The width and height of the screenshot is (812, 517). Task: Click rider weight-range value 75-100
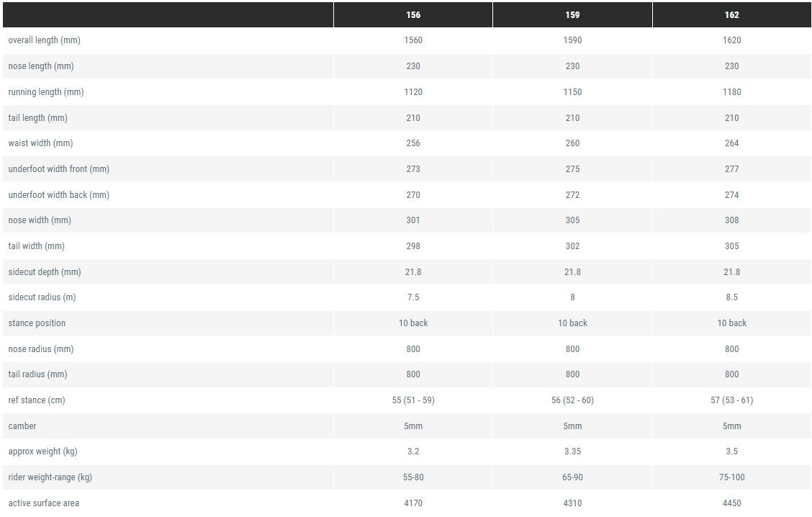(731, 477)
